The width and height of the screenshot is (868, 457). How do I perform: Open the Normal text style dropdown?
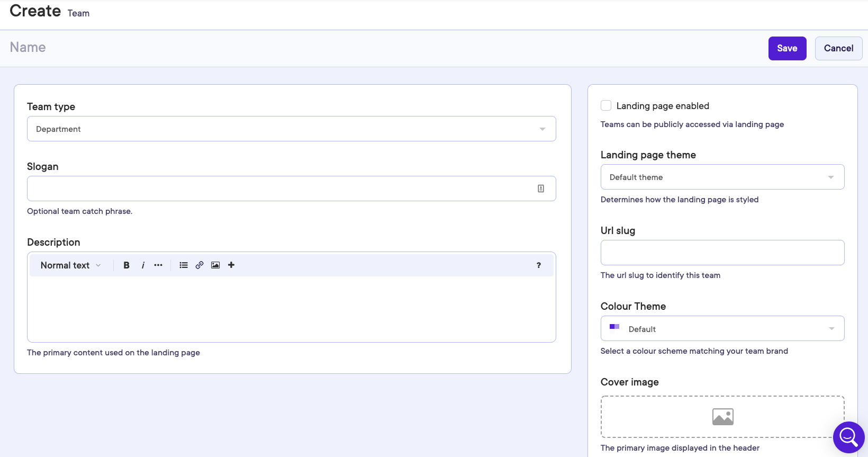pyautogui.click(x=70, y=265)
